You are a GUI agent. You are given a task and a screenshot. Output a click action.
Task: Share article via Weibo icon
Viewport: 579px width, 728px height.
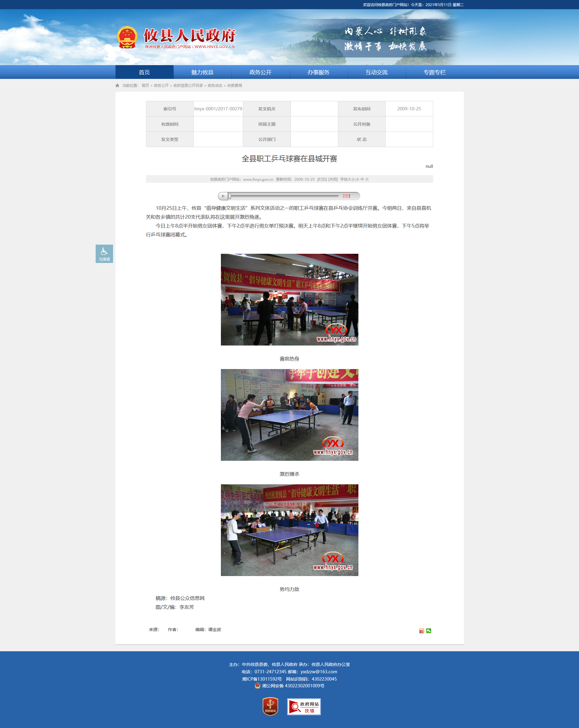point(421,631)
